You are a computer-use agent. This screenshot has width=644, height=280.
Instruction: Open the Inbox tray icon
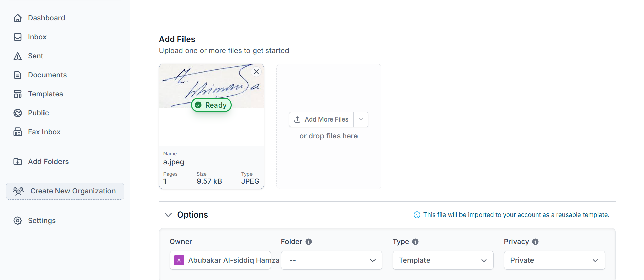[x=18, y=37]
